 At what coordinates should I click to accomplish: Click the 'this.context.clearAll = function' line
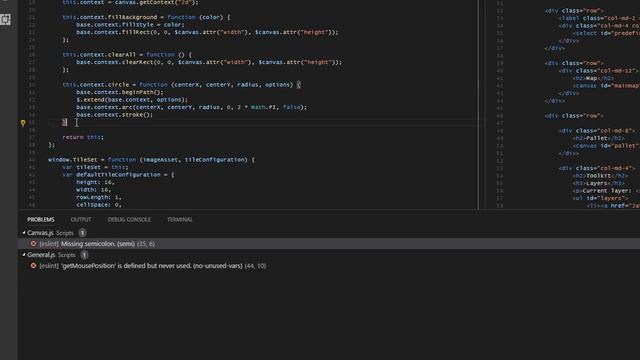pyautogui.click(x=127, y=55)
